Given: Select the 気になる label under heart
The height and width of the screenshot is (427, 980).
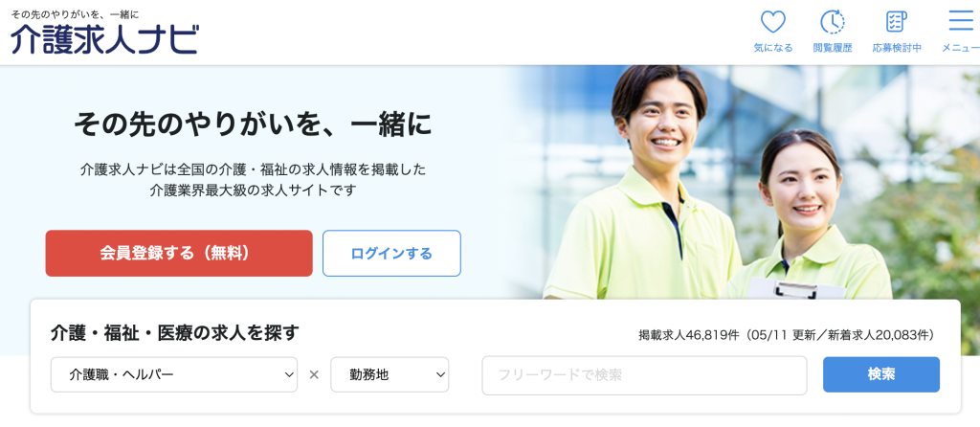Looking at the screenshot, I should (x=773, y=48).
